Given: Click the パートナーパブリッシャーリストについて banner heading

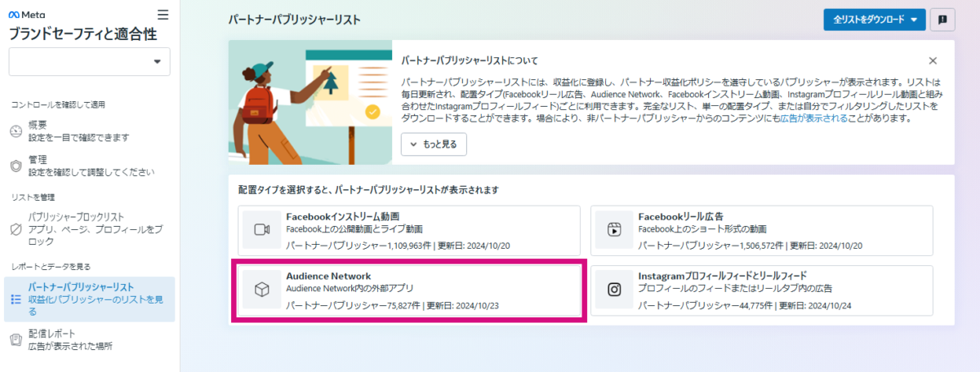Looking at the screenshot, I should pyautogui.click(x=470, y=60).
